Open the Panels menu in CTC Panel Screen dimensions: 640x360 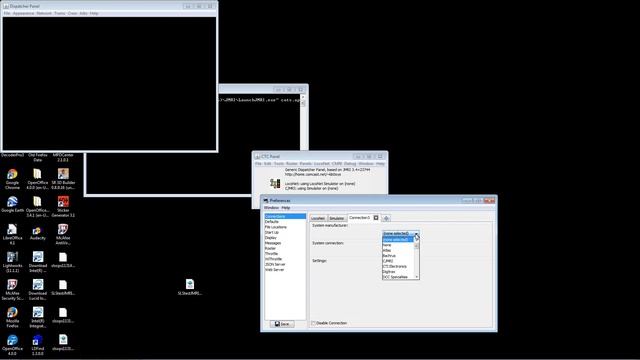[305, 164]
